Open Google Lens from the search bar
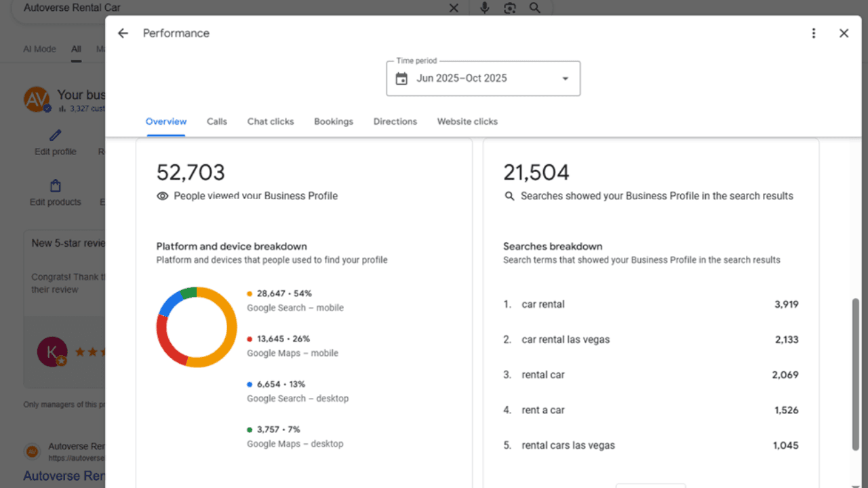 [x=510, y=8]
